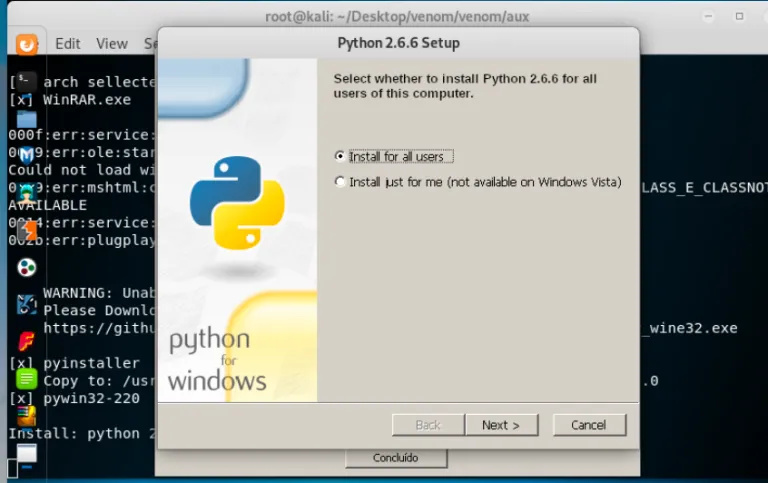Click the 'Python 2.6.6 Setup' title bar
This screenshot has width=768, height=483.
click(x=398, y=43)
